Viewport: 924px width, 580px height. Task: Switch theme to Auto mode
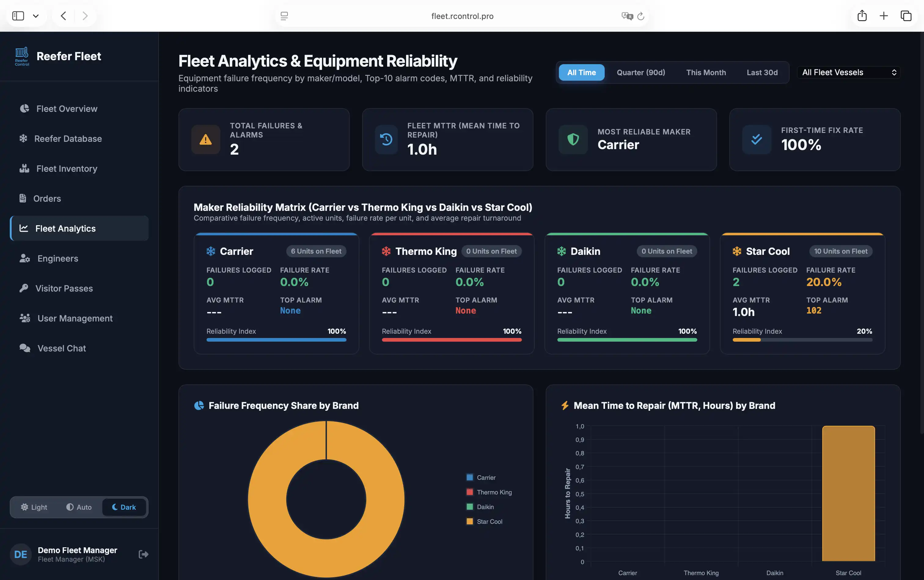(79, 507)
